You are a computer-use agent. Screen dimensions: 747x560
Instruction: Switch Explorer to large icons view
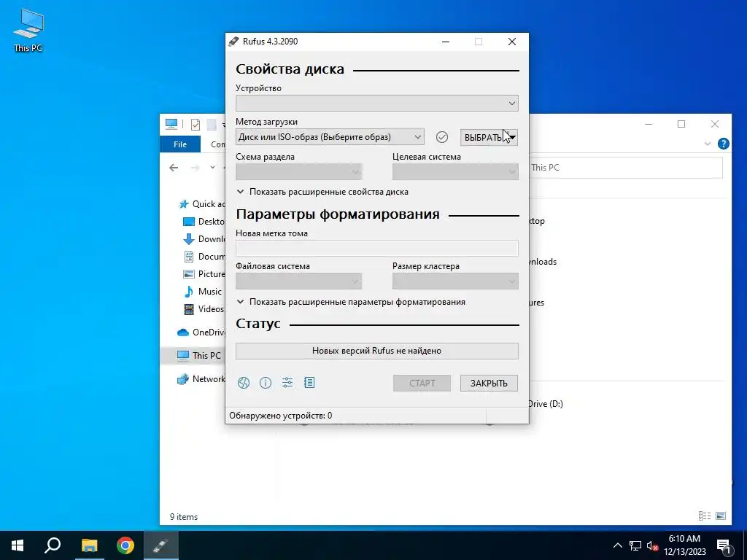pyautogui.click(x=721, y=516)
